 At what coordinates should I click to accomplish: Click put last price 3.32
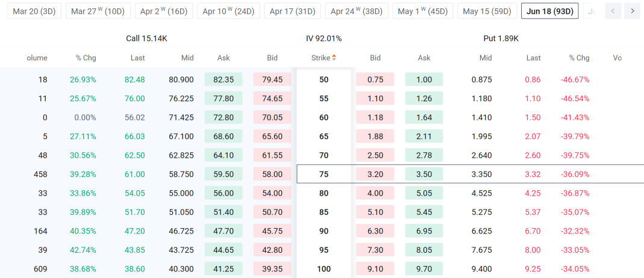point(533,175)
